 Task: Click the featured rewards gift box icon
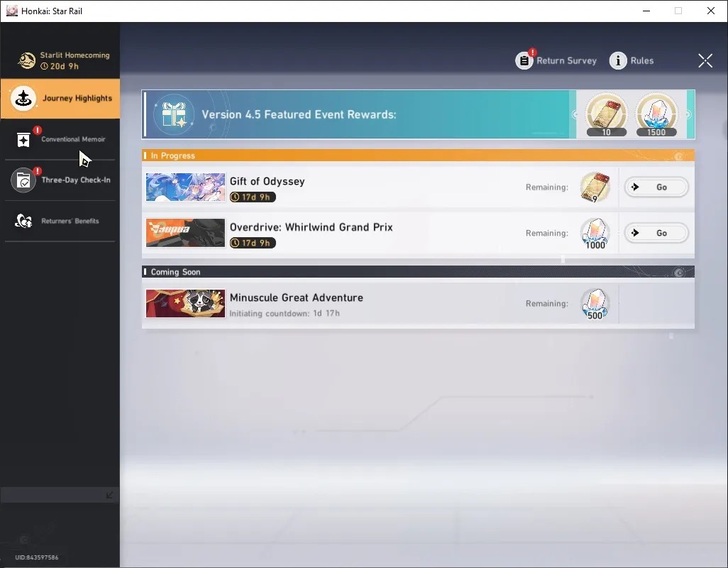click(x=174, y=115)
